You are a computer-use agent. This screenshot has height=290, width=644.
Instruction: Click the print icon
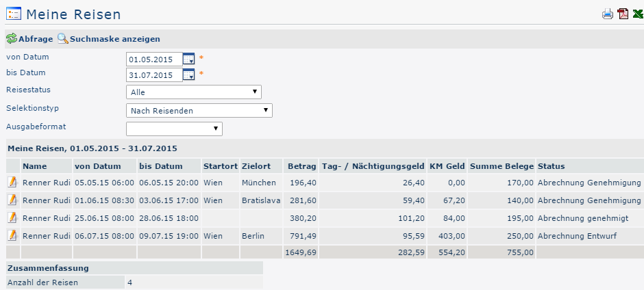(608, 14)
